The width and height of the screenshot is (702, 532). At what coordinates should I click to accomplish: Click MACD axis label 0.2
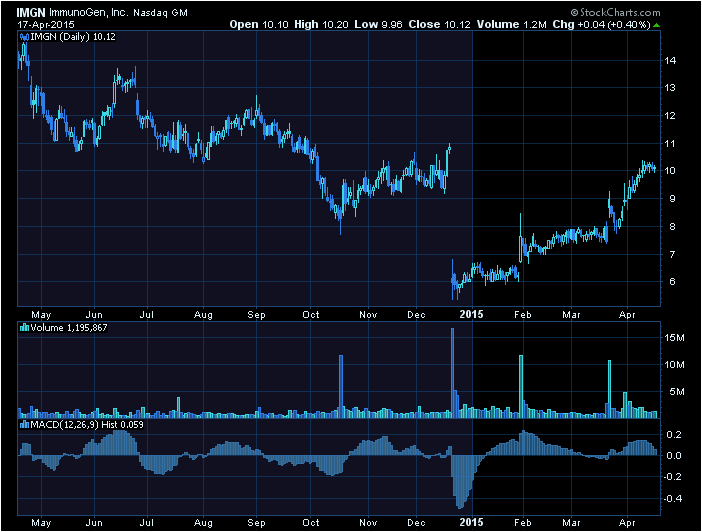click(x=674, y=434)
